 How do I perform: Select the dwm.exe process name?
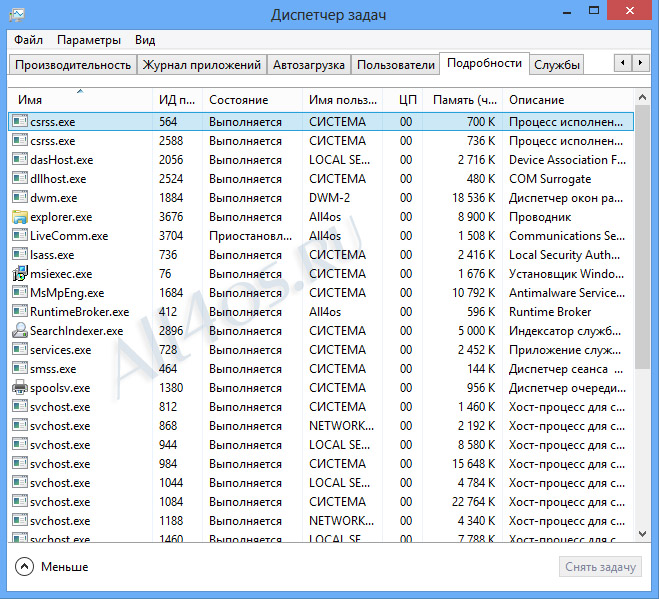[x=54, y=198]
